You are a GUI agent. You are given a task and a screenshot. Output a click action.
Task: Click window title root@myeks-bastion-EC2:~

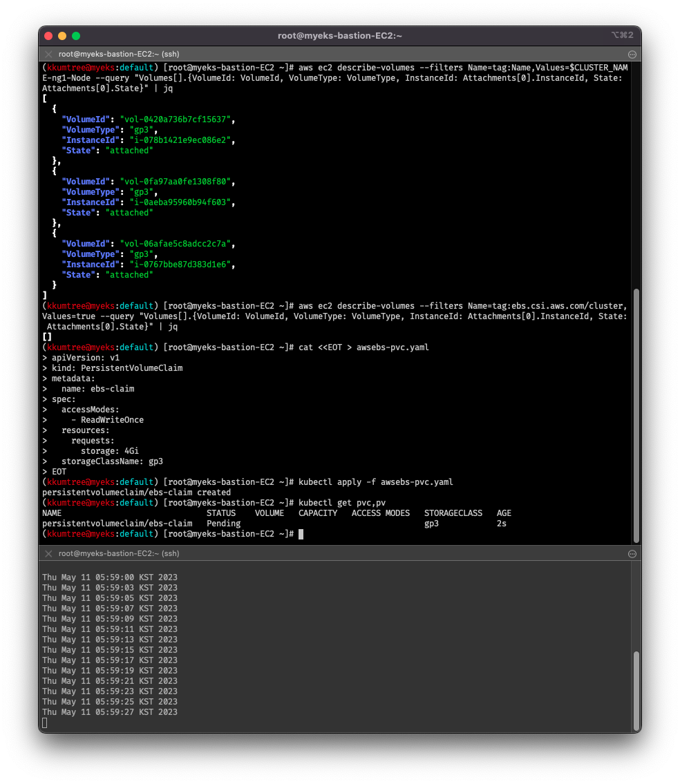[x=340, y=35]
